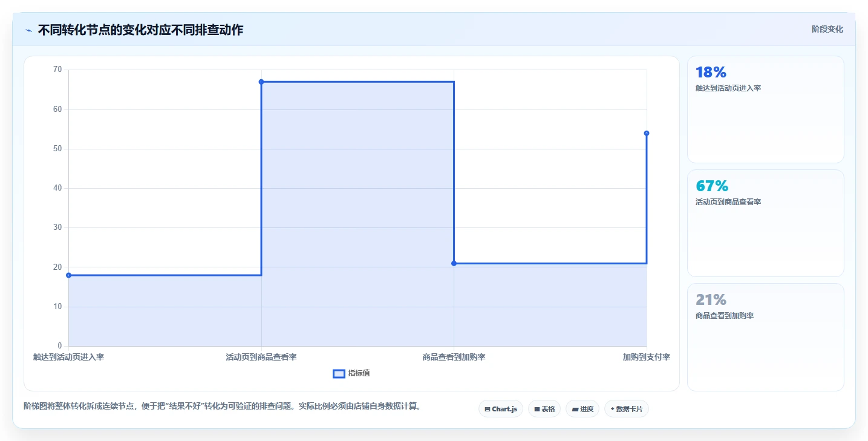Click the 数据卡片 tag chip

[x=626, y=409]
